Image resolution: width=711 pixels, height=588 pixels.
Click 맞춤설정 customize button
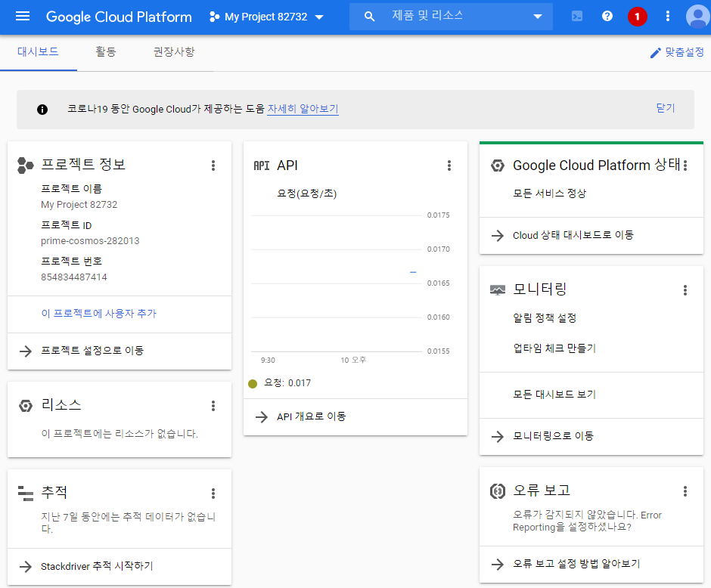(677, 53)
